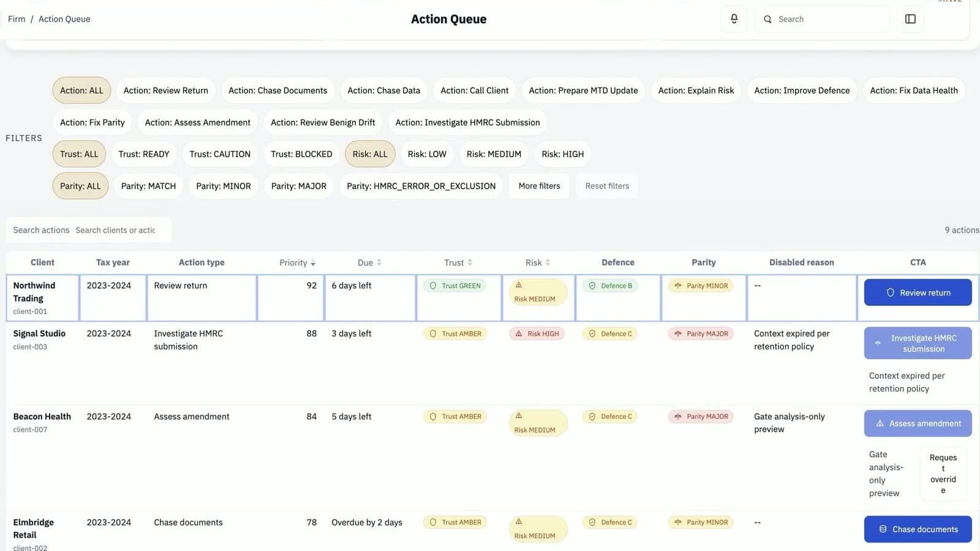980x551 pixels.
Task: Select the Parity: MAJOR filter chip
Action: [298, 186]
